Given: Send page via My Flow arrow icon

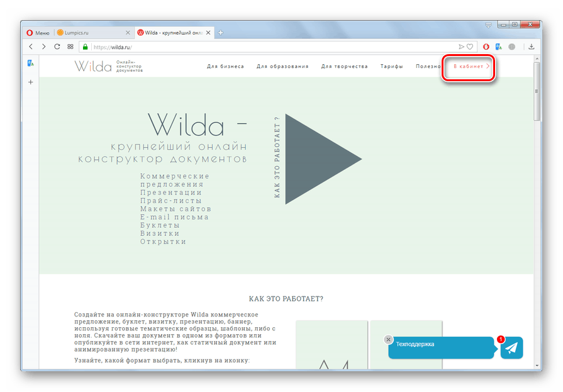Looking at the screenshot, I should [461, 47].
